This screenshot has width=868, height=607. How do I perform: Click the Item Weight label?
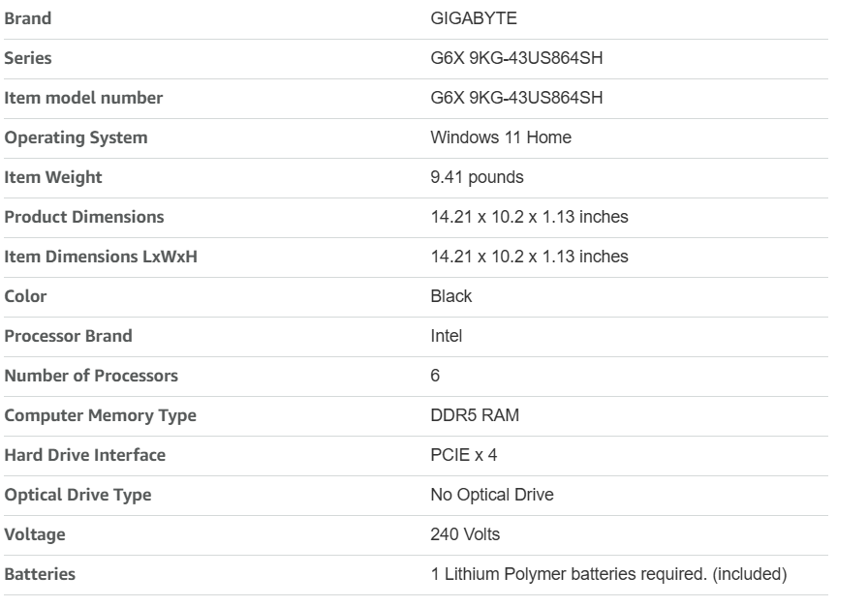click(53, 177)
